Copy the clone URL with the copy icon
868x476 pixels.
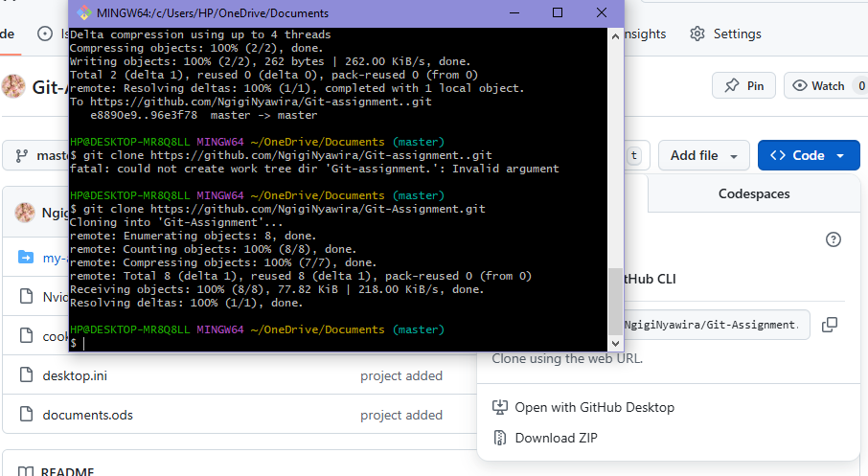click(830, 325)
